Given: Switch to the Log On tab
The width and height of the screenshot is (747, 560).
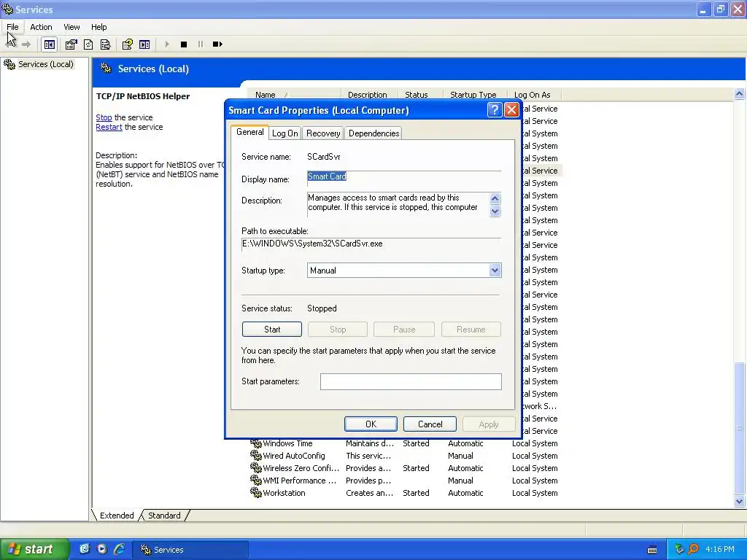Looking at the screenshot, I should click(x=285, y=133).
